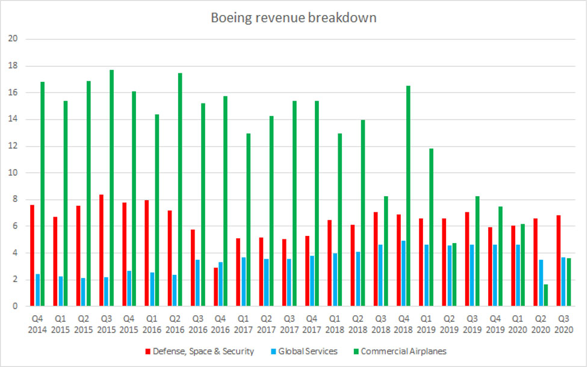Select the green Commercial Airplanes bar for Q4 2014
The image size is (588, 367).
pyautogui.click(x=42, y=194)
